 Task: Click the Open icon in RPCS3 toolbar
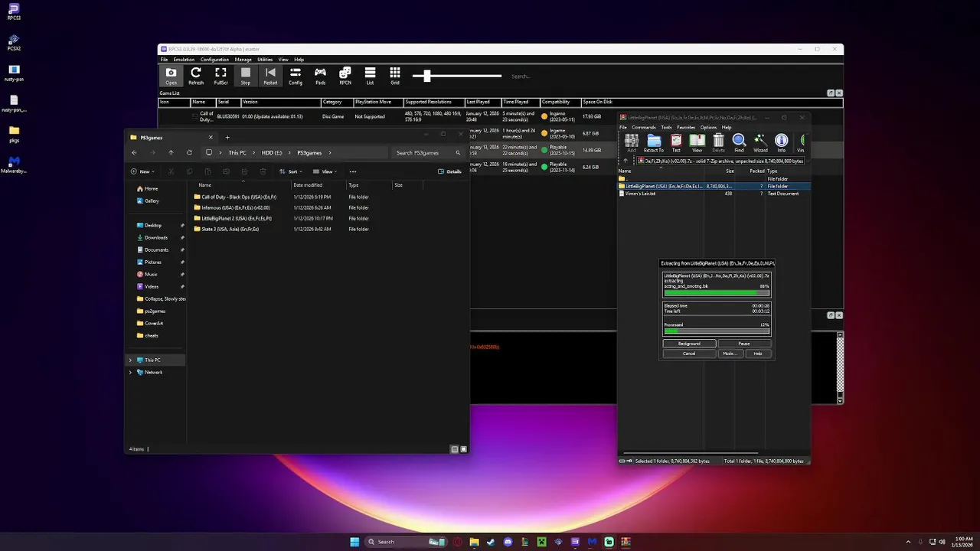[171, 76]
